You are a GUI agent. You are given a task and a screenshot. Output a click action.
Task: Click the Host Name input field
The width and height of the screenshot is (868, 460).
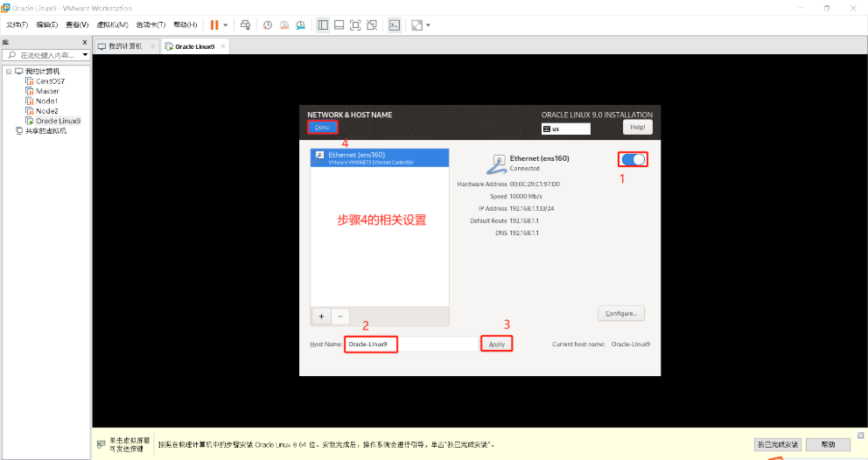(x=411, y=345)
